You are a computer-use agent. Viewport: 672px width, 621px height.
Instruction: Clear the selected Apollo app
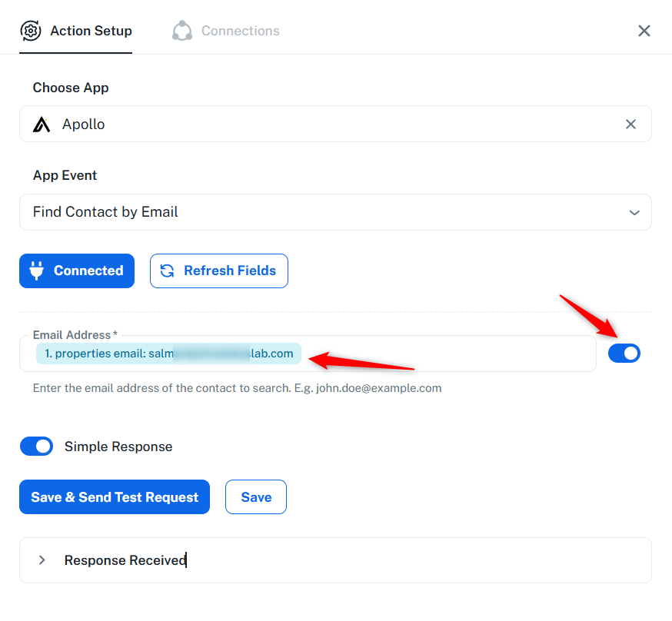point(630,125)
